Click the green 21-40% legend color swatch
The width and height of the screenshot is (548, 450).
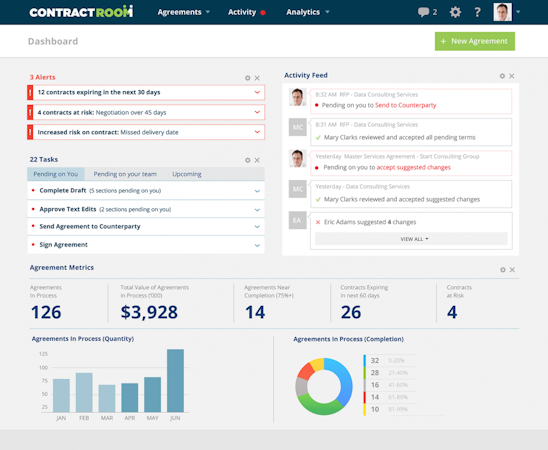365,373
